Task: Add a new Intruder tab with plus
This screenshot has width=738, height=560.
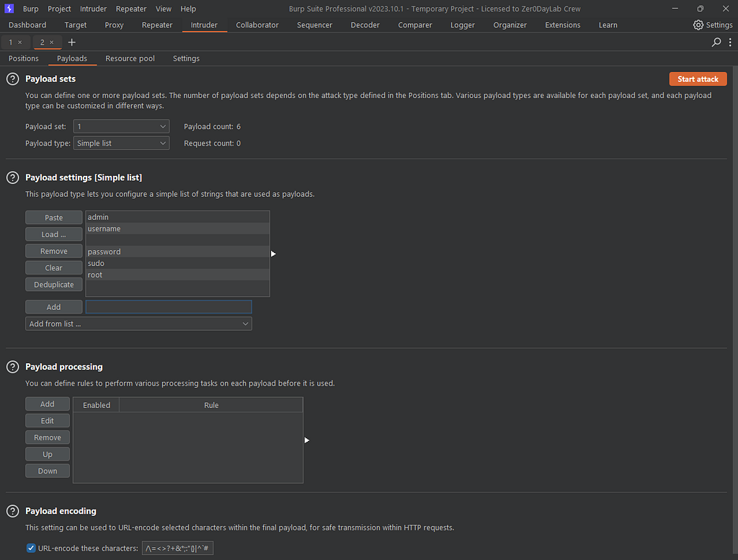Action: click(x=71, y=43)
